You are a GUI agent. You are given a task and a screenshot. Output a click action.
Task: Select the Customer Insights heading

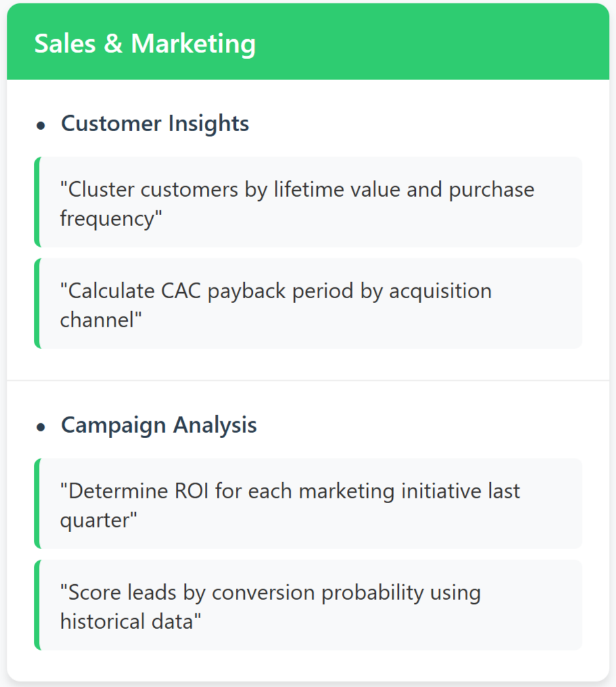[x=155, y=124]
